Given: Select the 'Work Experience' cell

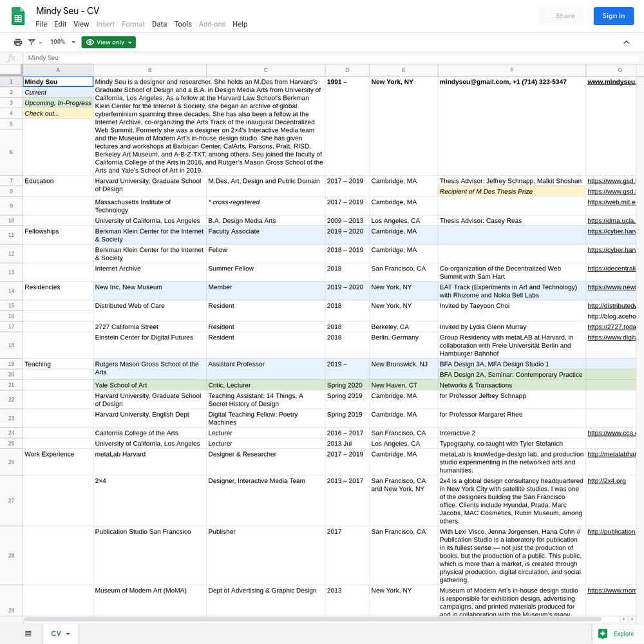Looking at the screenshot, I should (58, 462).
